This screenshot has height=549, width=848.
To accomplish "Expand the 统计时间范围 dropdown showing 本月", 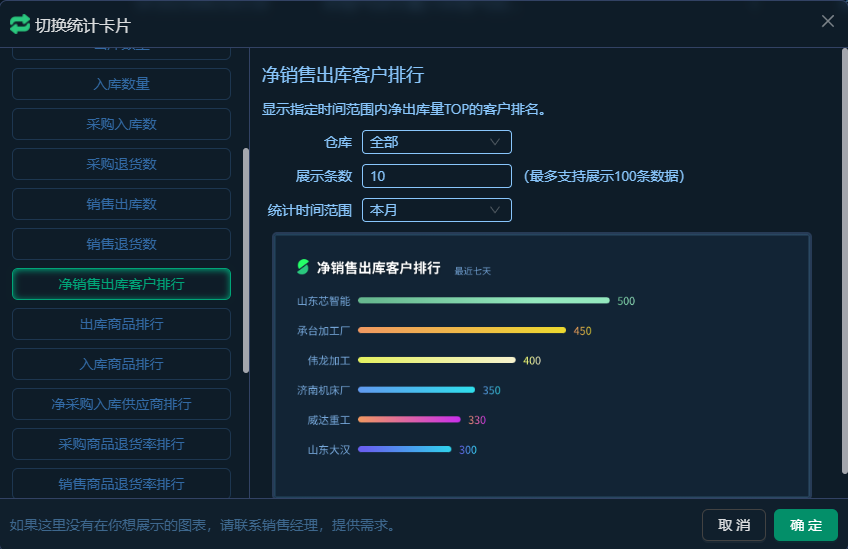I will (436, 210).
